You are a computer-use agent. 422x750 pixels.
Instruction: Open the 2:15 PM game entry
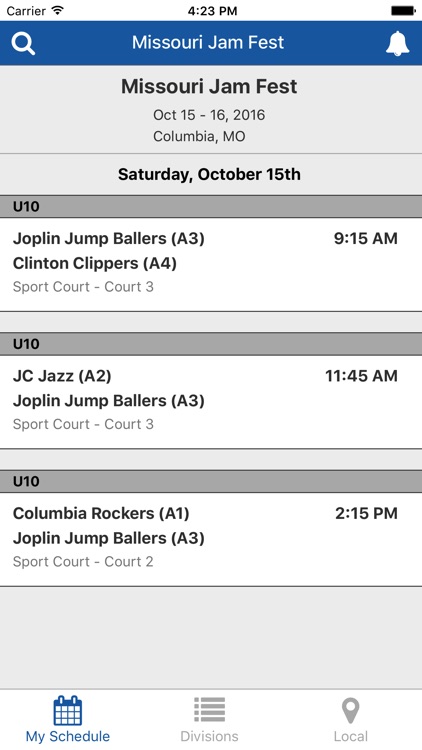(211, 539)
